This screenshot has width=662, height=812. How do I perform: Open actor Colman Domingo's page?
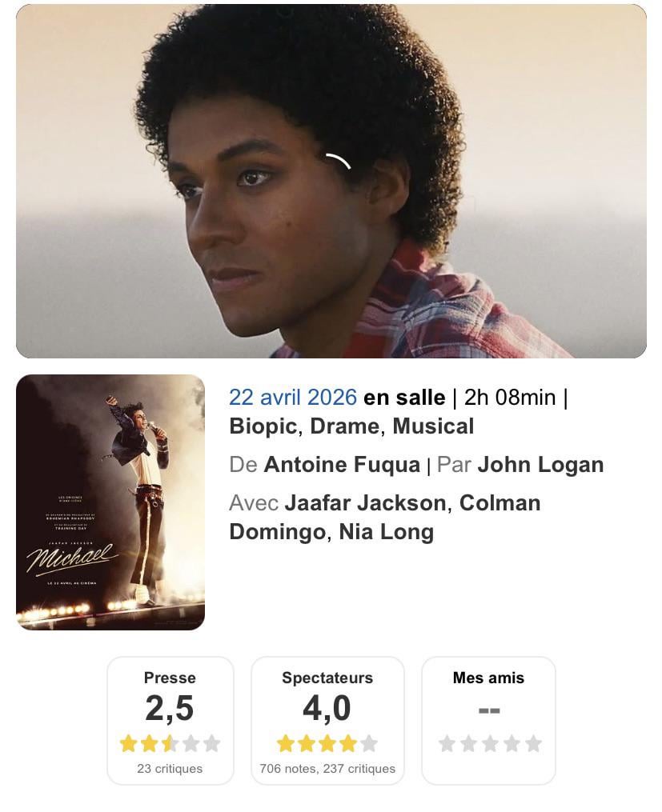385,518
